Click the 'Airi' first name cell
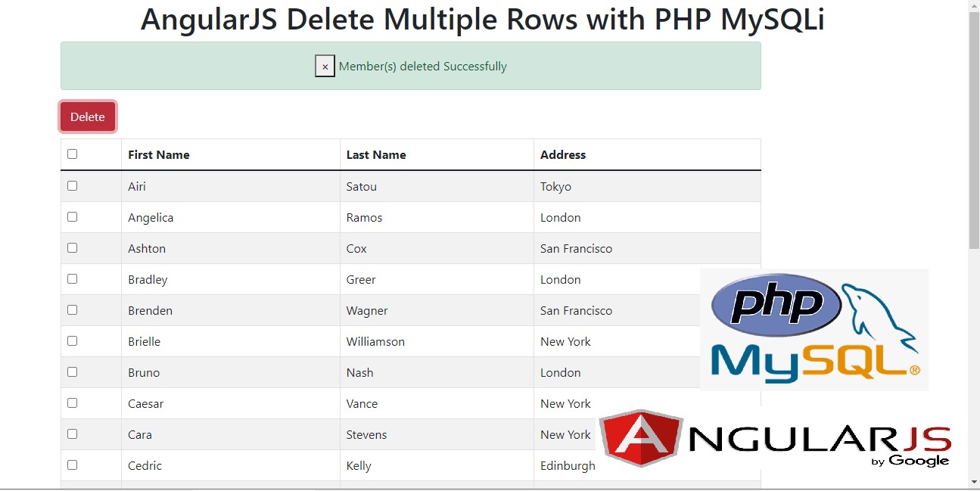The height and width of the screenshot is (491, 980). (x=231, y=186)
